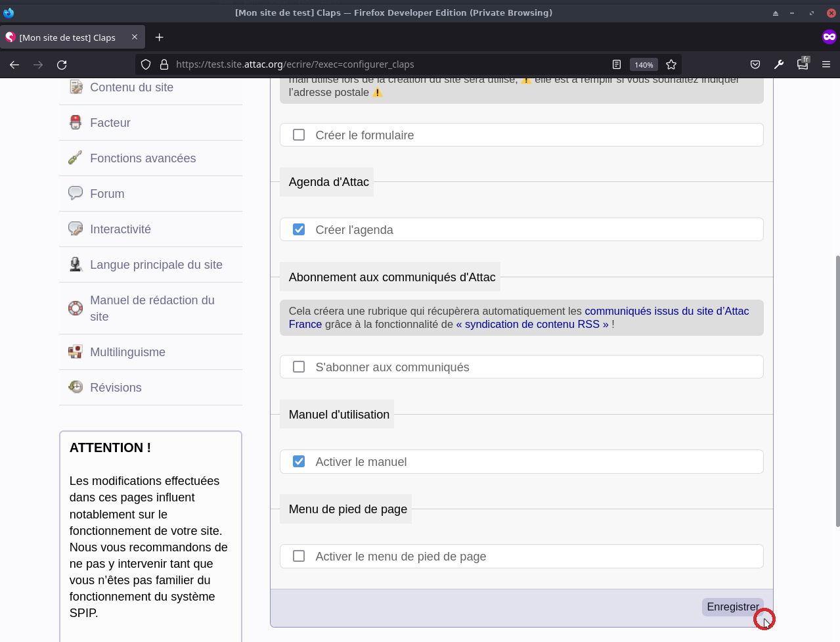Image resolution: width=840 pixels, height=642 pixels.
Task: Open developer tools wrench icon
Action: coord(779,64)
